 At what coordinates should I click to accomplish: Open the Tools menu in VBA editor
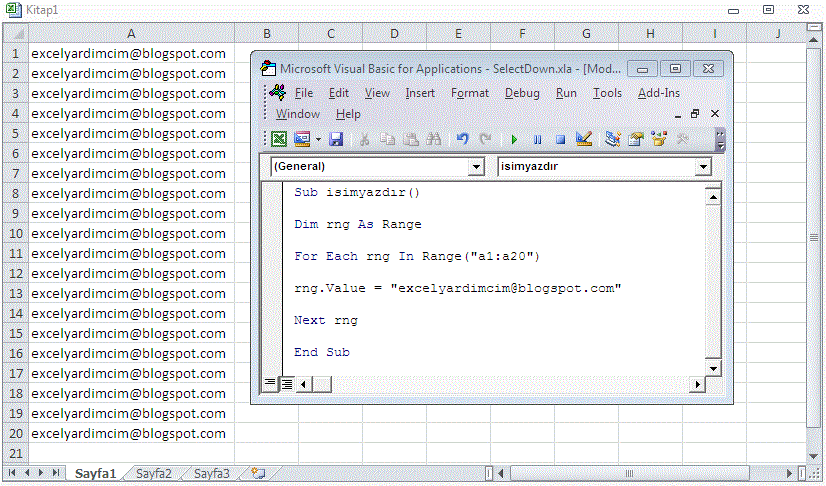[x=607, y=93]
